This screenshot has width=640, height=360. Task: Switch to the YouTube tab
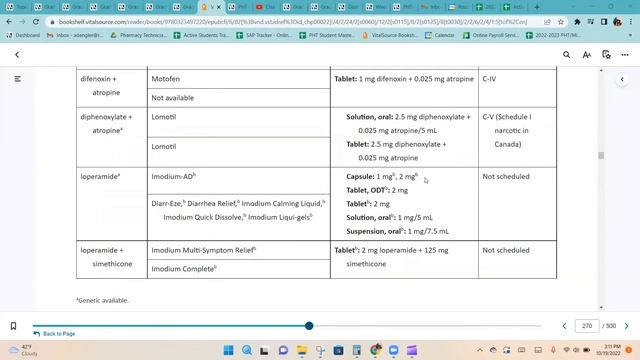265,7
